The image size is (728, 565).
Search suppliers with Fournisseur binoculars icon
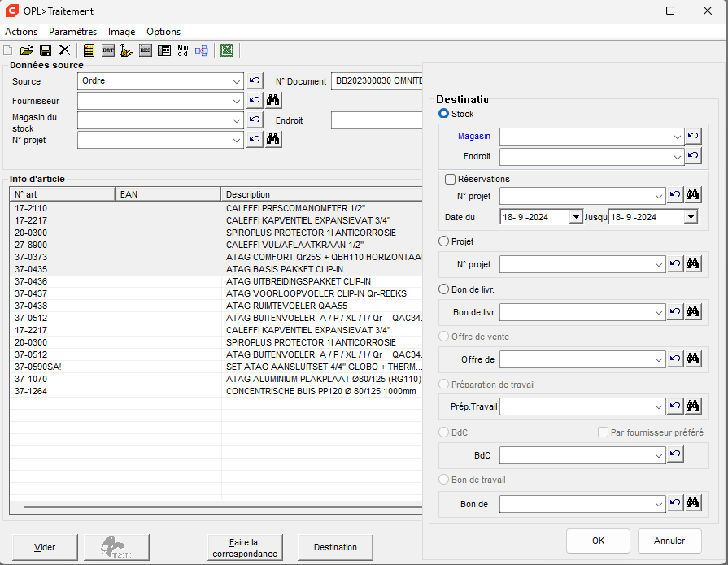tap(273, 100)
